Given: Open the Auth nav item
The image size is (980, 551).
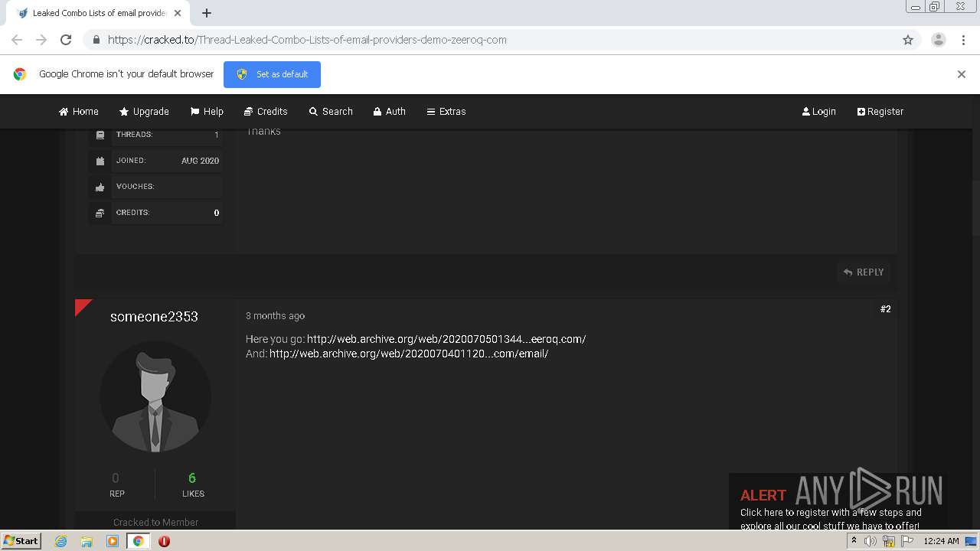Looking at the screenshot, I should (x=389, y=111).
